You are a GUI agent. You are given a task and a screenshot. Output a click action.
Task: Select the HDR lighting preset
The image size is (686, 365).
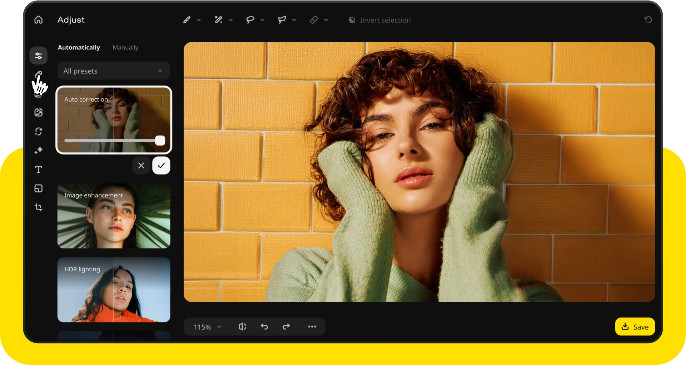114,290
